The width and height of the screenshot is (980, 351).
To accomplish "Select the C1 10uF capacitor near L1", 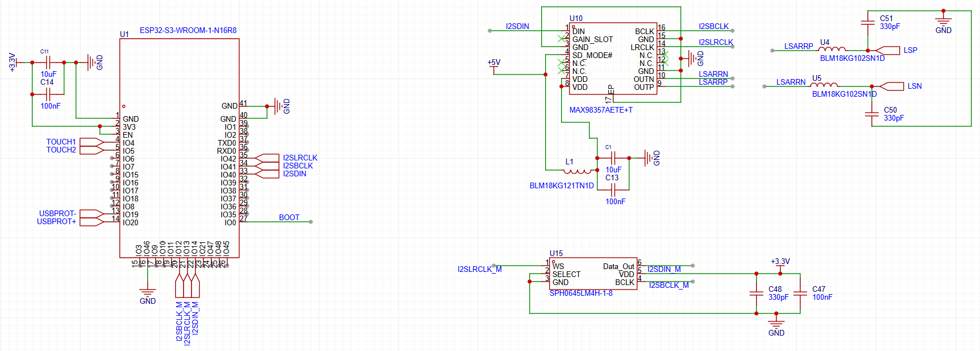I will coord(613,158).
